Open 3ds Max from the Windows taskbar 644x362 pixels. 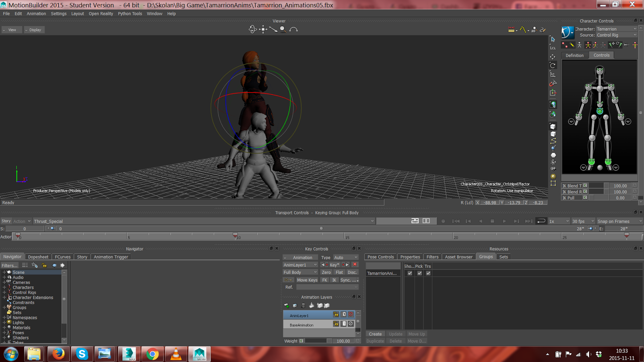click(129, 354)
